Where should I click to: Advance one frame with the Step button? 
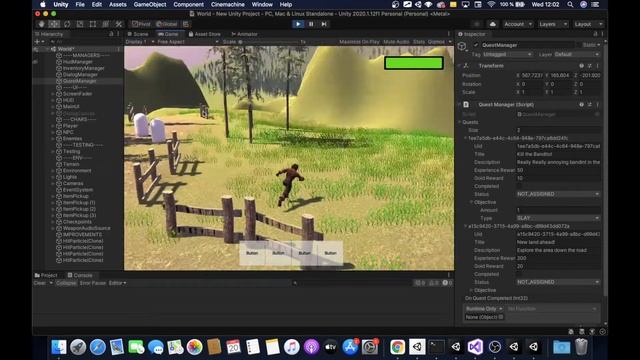pyautogui.click(x=324, y=24)
